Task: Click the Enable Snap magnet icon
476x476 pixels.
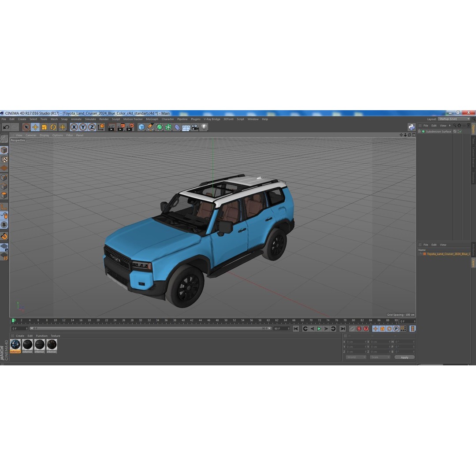Action: (x=4, y=236)
